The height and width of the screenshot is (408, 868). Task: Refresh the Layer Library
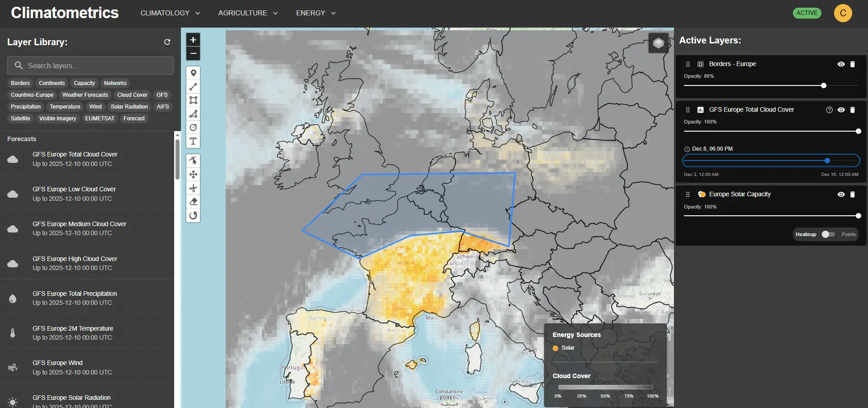[167, 42]
